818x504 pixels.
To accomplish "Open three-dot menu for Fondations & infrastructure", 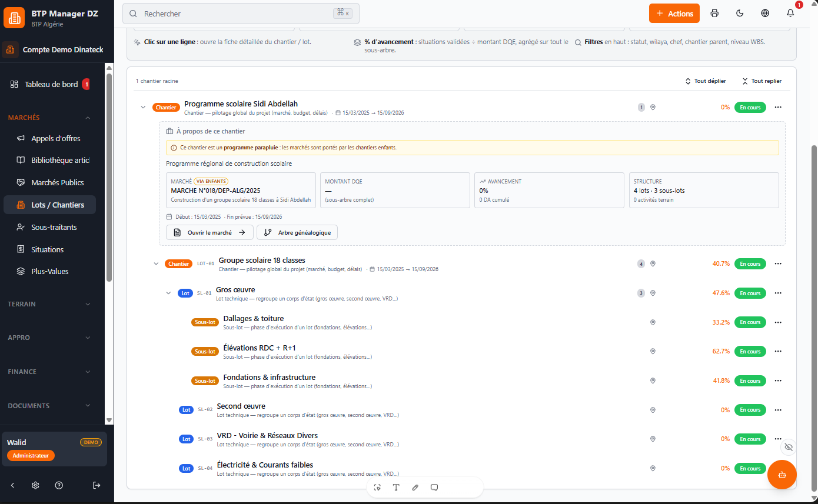I will click(x=778, y=380).
